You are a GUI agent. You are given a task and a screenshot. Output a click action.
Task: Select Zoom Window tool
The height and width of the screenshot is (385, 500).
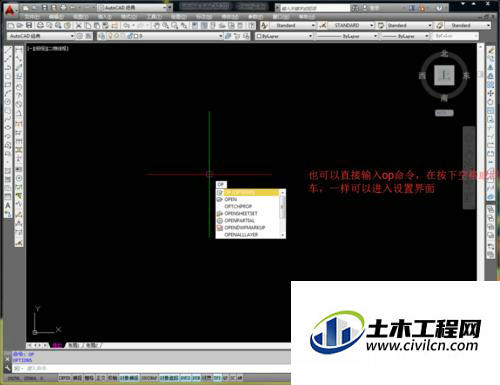click(x=174, y=26)
